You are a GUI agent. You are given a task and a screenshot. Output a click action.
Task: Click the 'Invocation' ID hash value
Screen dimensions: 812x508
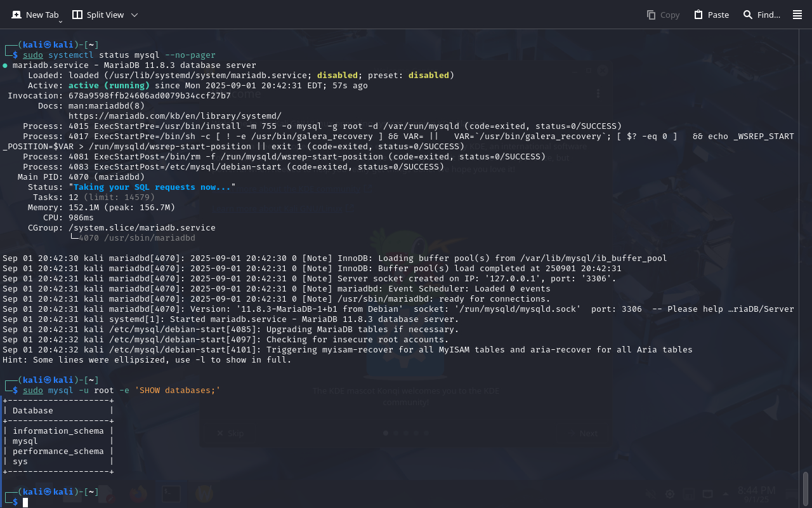[x=150, y=95]
